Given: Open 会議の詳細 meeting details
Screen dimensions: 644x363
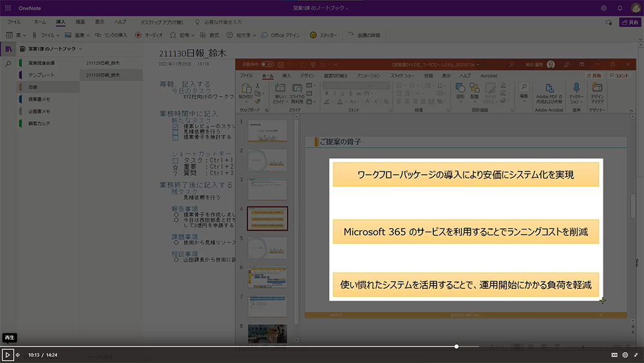Looking at the screenshot, I should pos(364,35).
